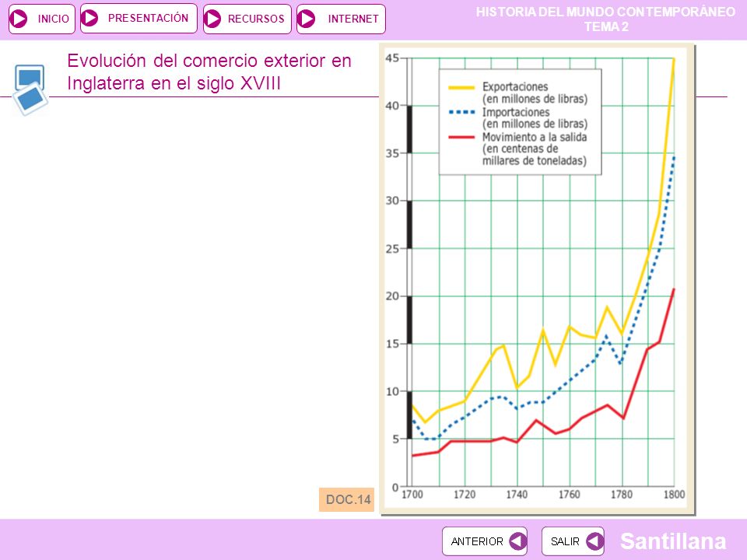This screenshot has height=560, width=747.
Task: Click the 30 value on the y-axis
Action: 392,201
